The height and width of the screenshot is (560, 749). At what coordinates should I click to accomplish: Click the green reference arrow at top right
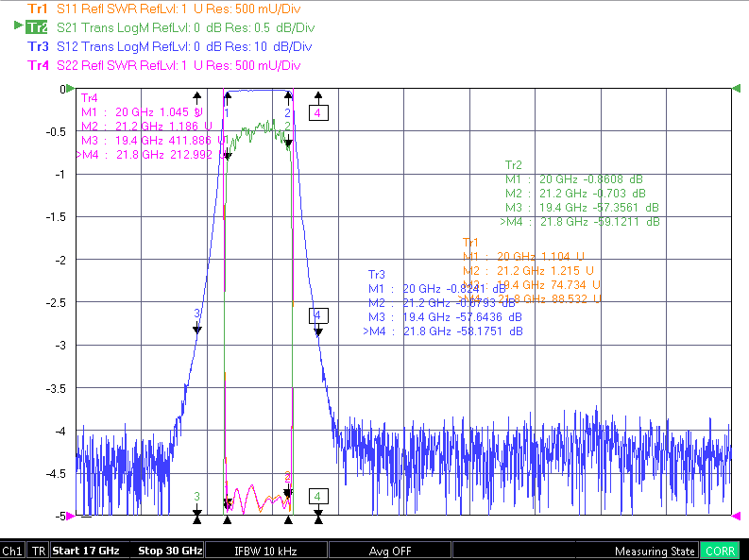tap(737, 89)
